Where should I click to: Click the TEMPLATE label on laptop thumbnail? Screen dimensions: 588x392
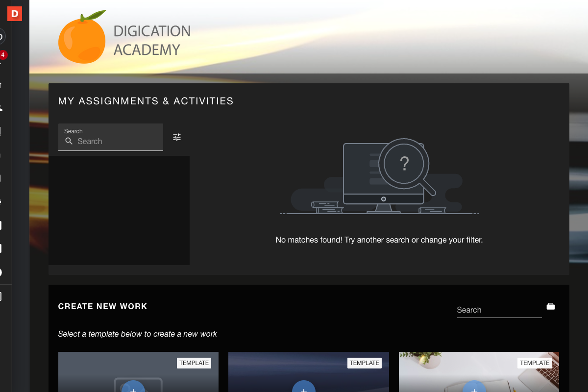pos(535,363)
